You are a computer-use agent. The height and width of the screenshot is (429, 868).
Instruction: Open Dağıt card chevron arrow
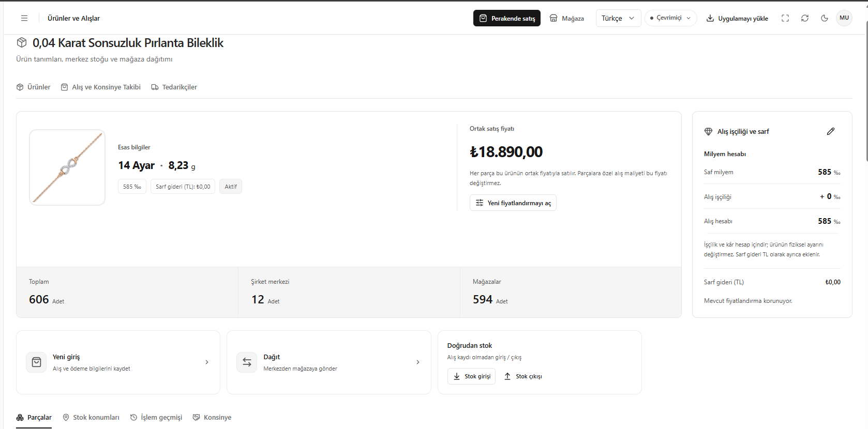pyautogui.click(x=418, y=362)
